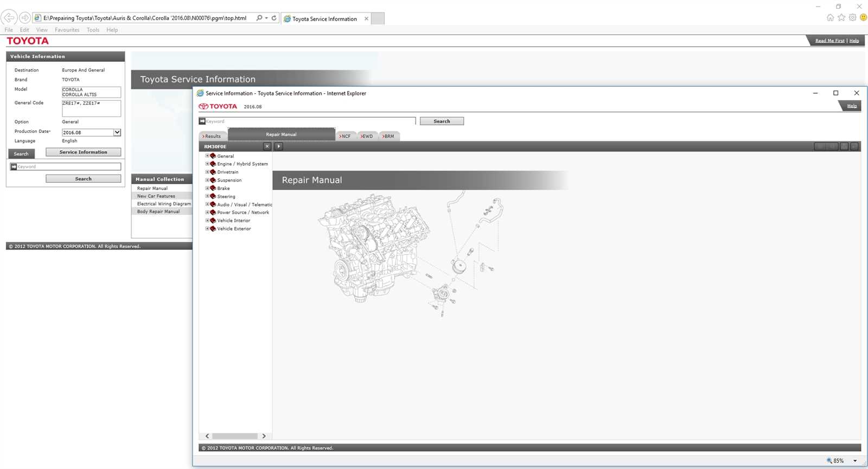The height and width of the screenshot is (469, 868).
Task: Select the Repair Manual tab
Action: [x=281, y=134]
